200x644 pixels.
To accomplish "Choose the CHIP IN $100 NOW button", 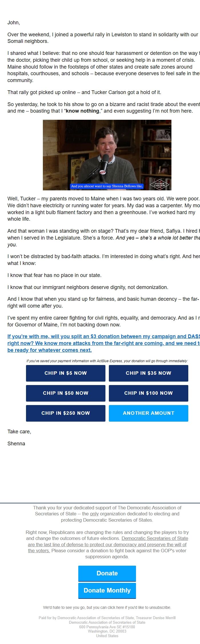I will click(x=148, y=393).
